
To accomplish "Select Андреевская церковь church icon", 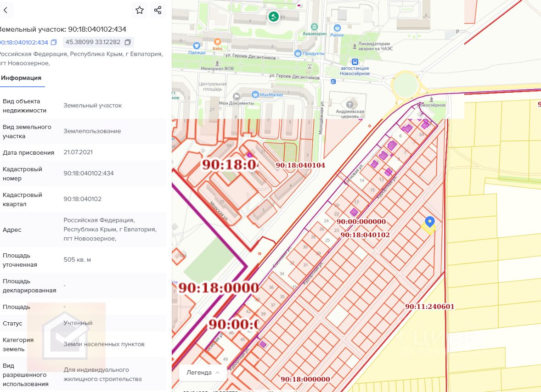I will click(x=350, y=104).
